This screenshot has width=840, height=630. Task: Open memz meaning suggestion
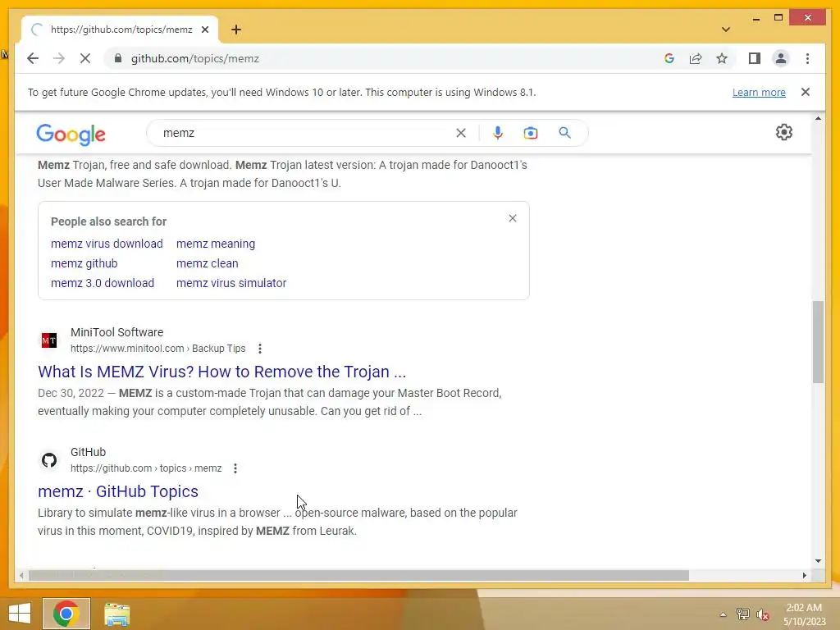coord(216,244)
